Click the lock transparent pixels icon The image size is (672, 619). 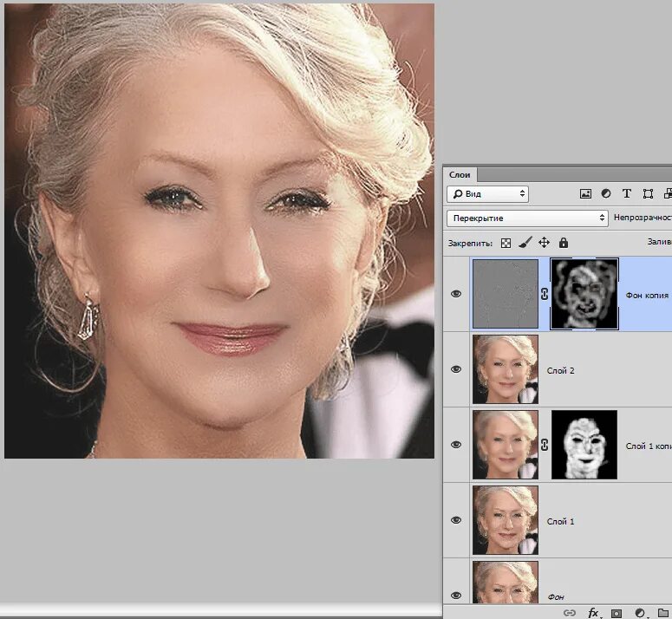tap(506, 244)
